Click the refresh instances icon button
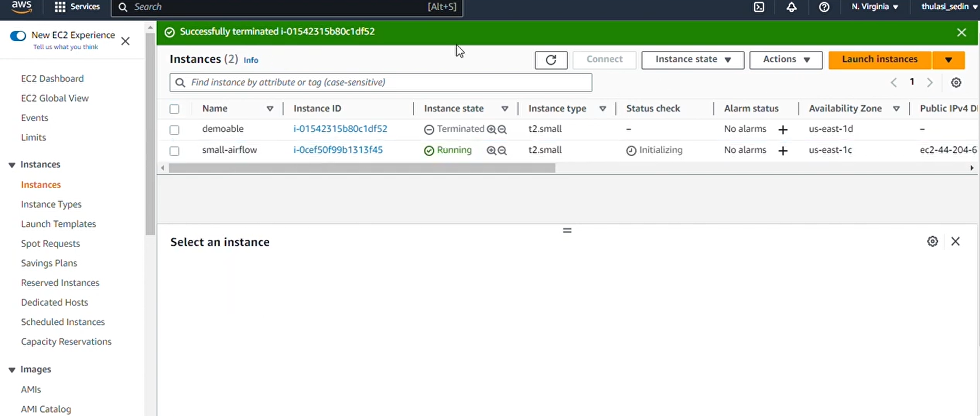The image size is (980, 416). coord(551,60)
